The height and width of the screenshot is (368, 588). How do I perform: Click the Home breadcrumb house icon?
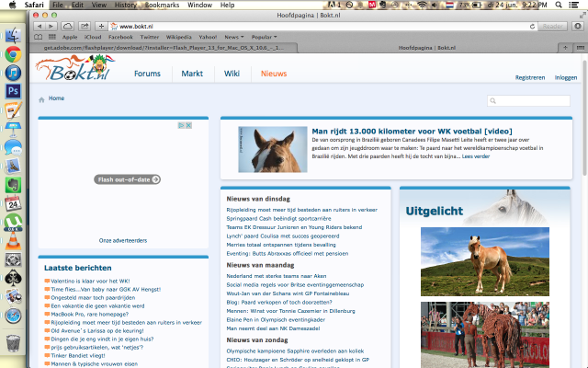click(41, 100)
